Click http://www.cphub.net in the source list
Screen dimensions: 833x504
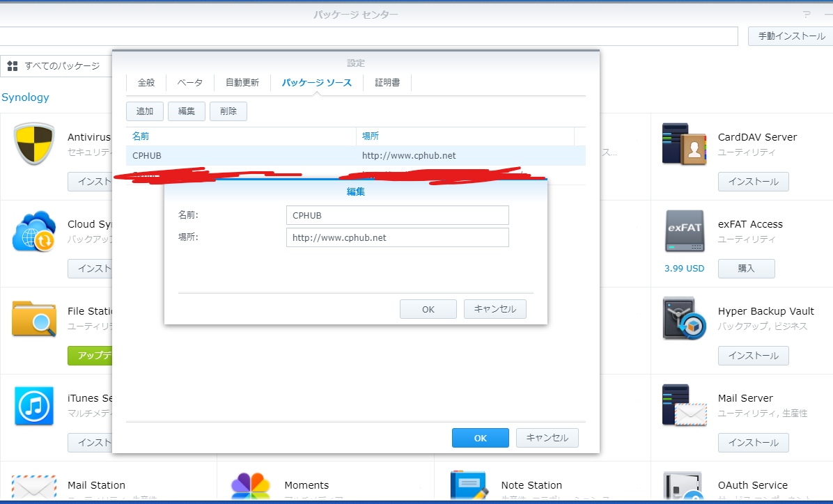click(409, 156)
